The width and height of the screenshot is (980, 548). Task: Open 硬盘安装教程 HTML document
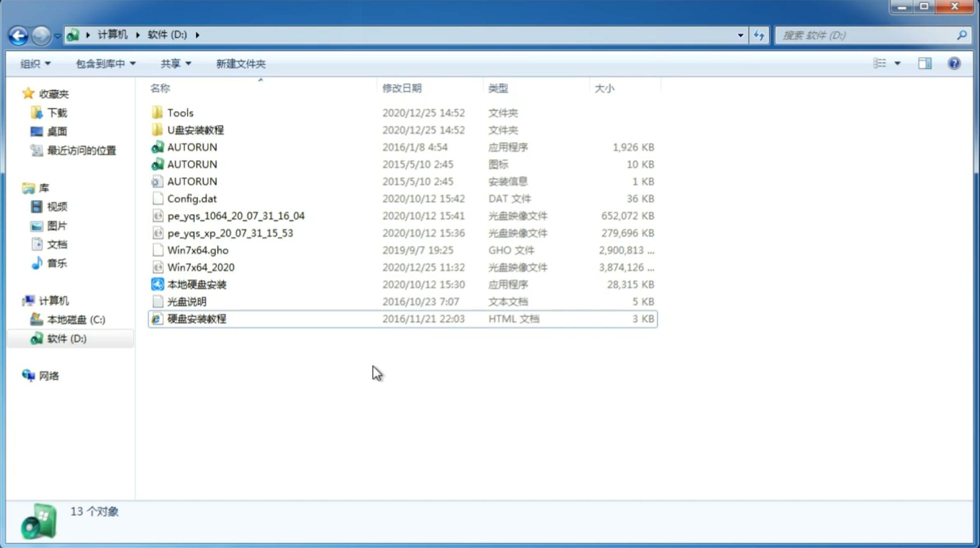(196, 318)
